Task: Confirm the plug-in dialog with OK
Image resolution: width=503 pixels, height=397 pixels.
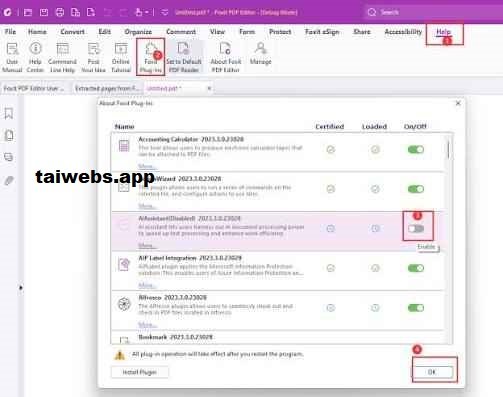Action: coord(432,372)
